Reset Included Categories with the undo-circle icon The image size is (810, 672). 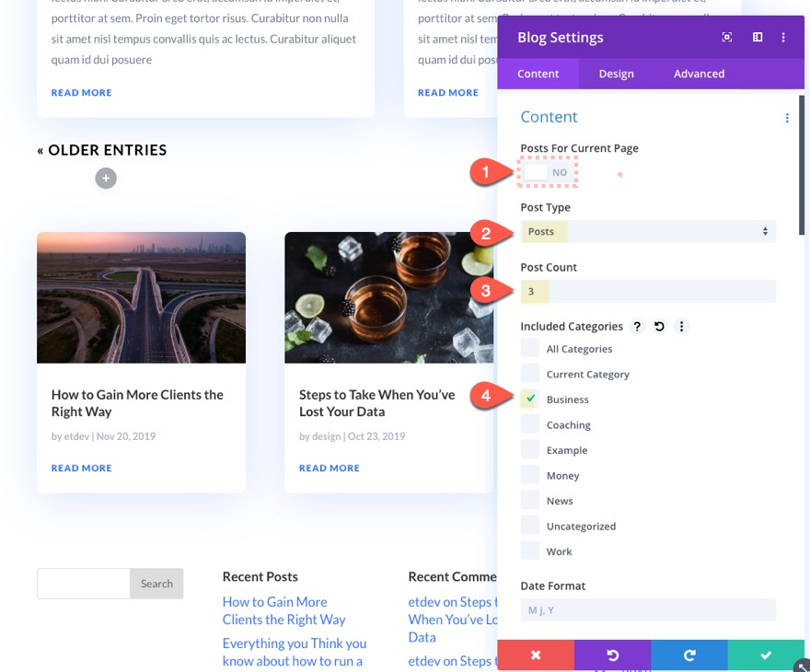(659, 326)
